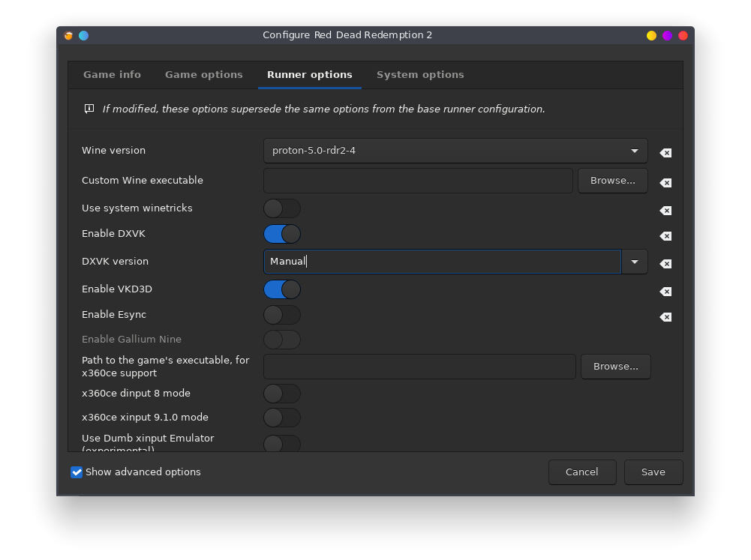751x560 pixels.
Task: Reset the Enable DXVK option
Action: (x=665, y=236)
